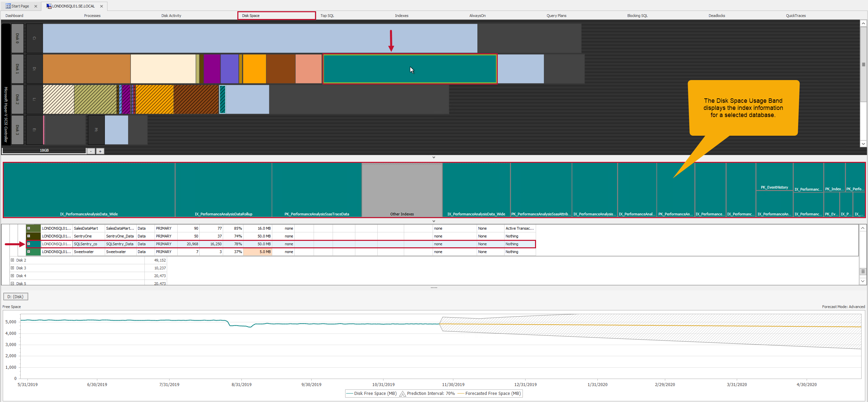Expand the Disk 3 tree node
This screenshot has height=402, width=868.
tap(13, 268)
